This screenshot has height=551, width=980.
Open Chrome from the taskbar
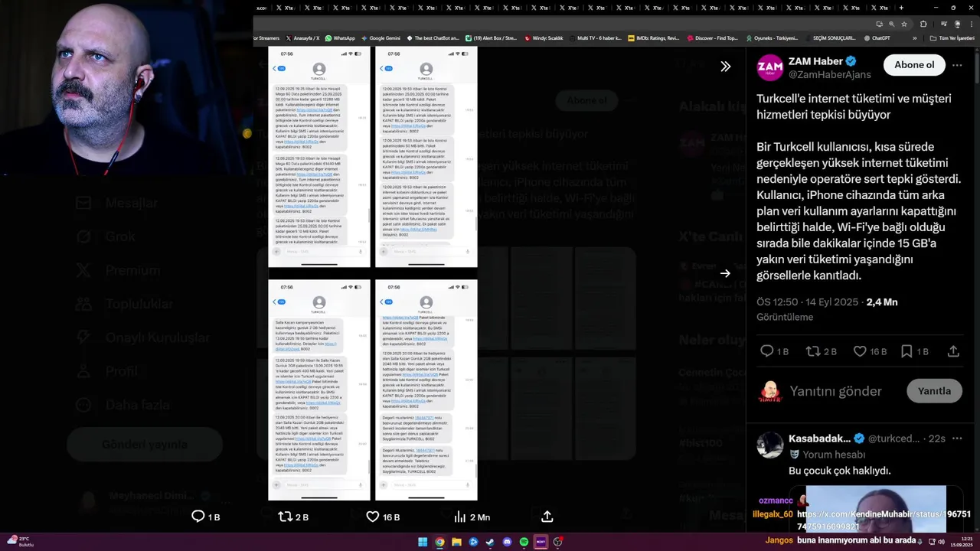pos(439,542)
